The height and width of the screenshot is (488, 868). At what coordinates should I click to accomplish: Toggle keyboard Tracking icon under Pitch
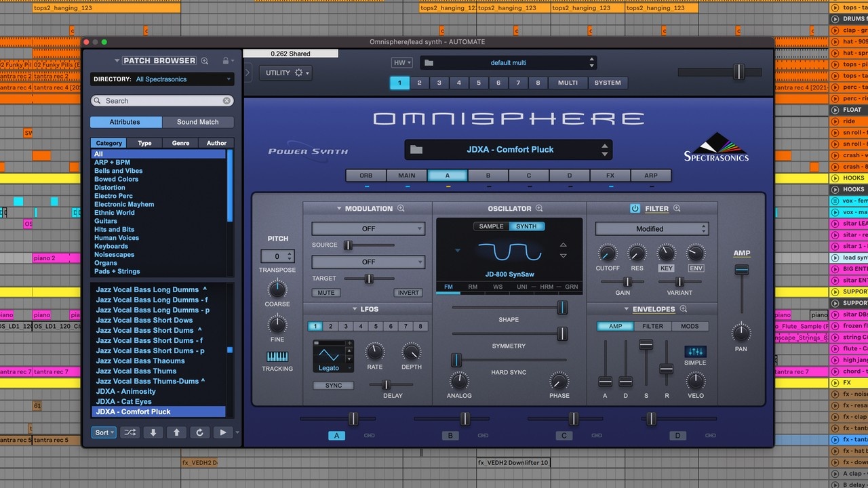277,357
